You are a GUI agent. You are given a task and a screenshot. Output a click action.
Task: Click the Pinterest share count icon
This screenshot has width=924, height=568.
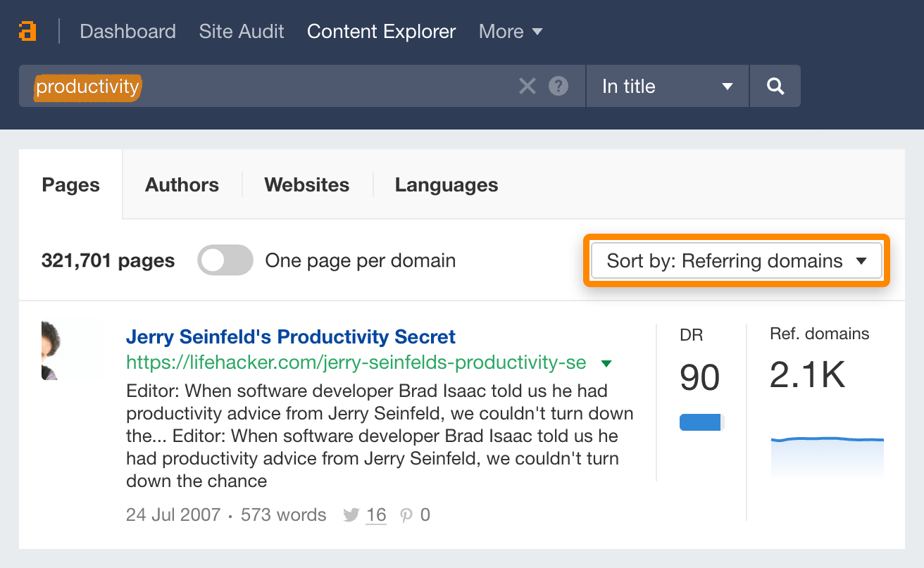(406, 515)
